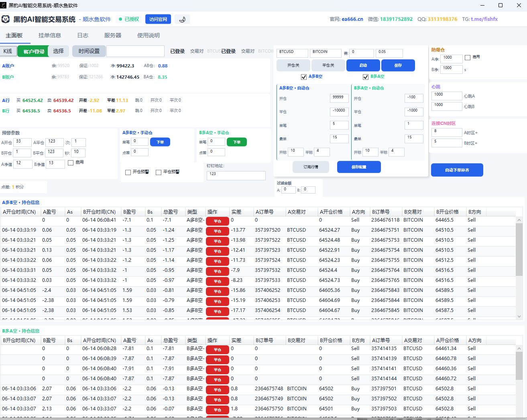Click the blue 启动 button
527x420 pixels.
coord(363,65)
